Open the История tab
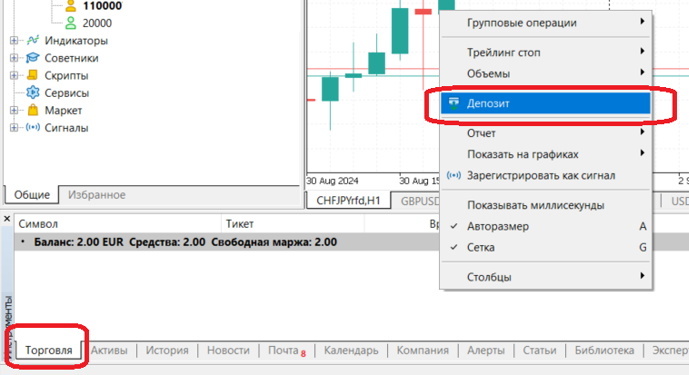This screenshot has width=689, height=375. point(167,350)
